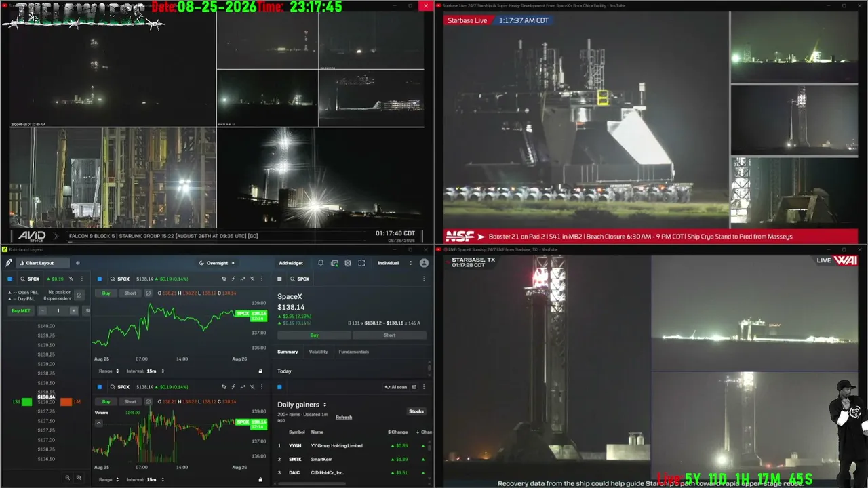Screen dimensions: 868x488
Task: Open the widget window icon beside the bell
Action: pyautogui.click(x=334, y=263)
